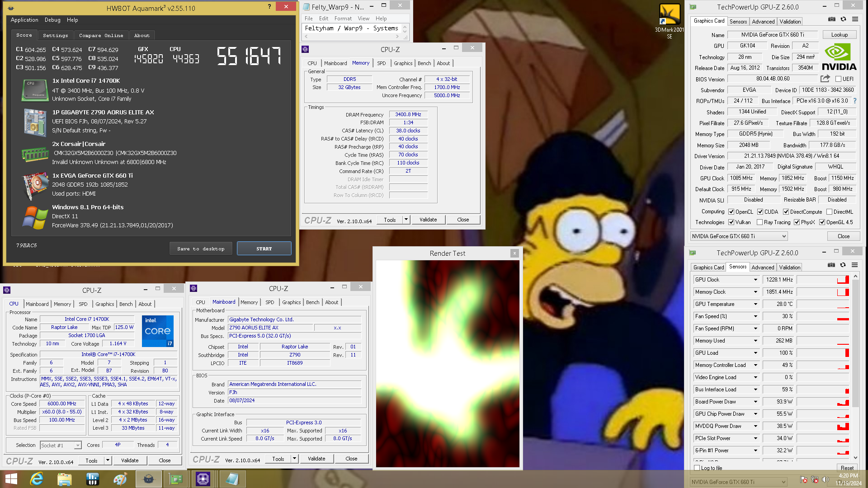This screenshot has width=868, height=488.
Task: Open Tools dropdown arrow in memory CPU-Z window
Action: coord(406,220)
